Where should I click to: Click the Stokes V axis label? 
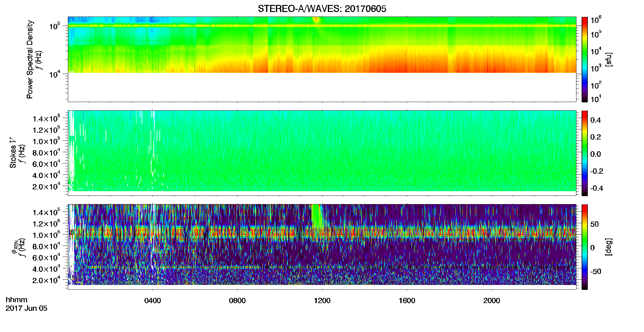point(13,153)
